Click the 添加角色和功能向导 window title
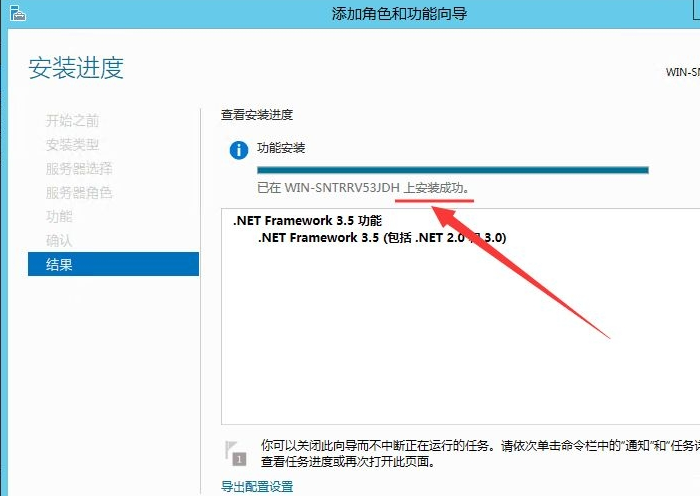Image resolution: width=700 pixels, height=496 pixels. [x=398, y=14]
